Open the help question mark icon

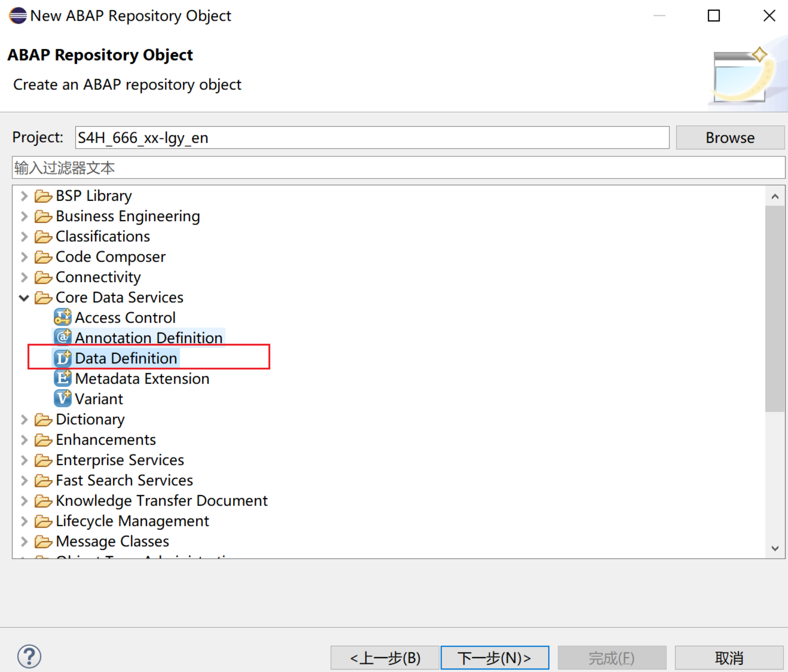(29, 656)
